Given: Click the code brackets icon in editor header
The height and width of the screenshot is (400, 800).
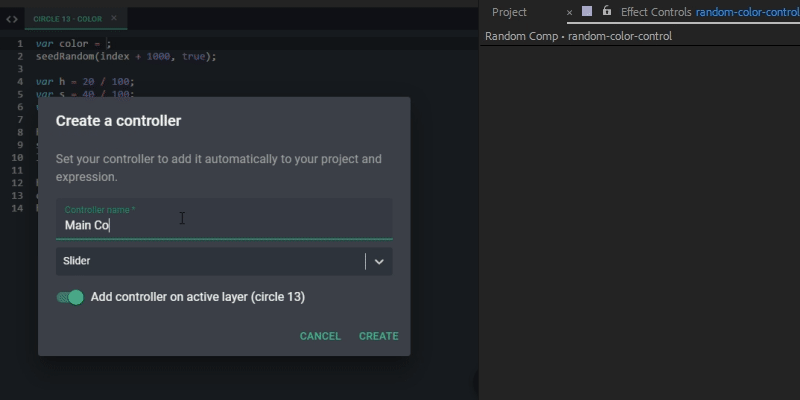Looking at the screenshot, I should 12,19.
